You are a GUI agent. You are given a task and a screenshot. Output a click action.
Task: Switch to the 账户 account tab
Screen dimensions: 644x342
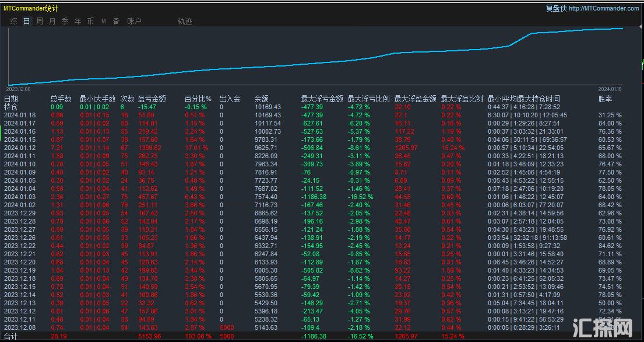[x=134, y=21]
